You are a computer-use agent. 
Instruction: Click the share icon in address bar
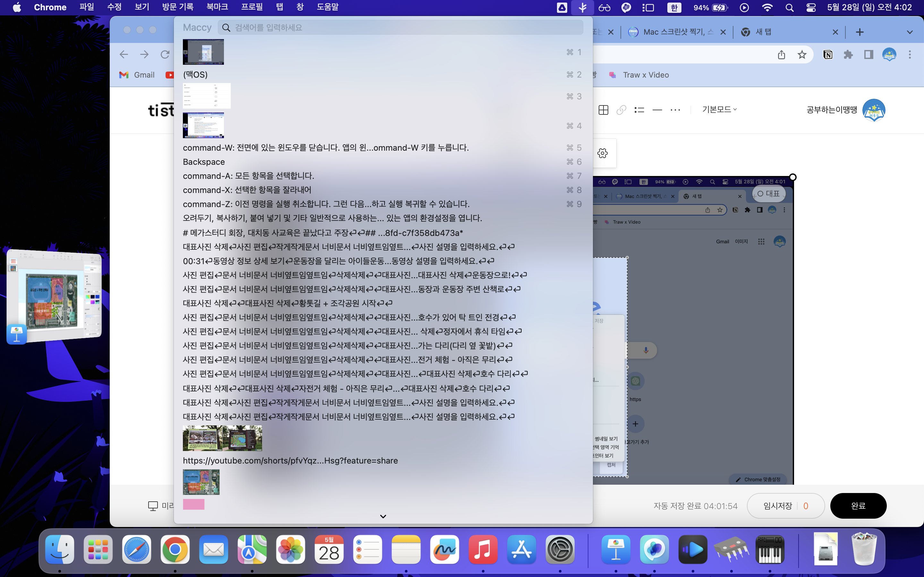pyautogui.click(x=781, y=54)
